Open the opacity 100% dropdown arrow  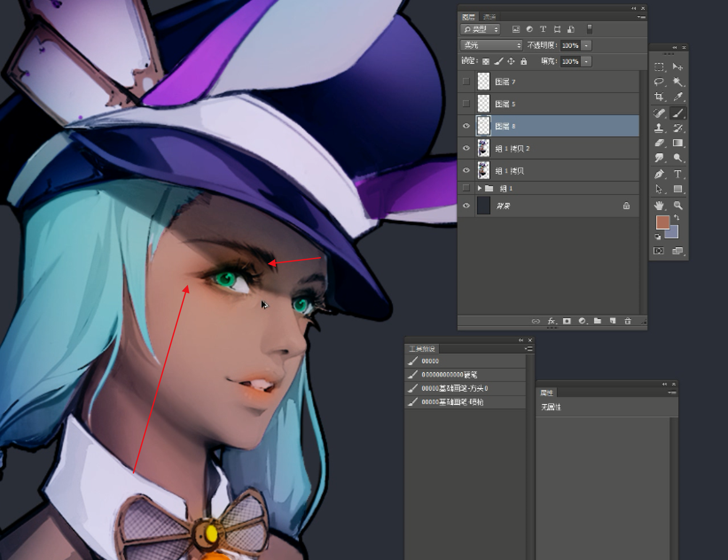pyautogui.click(x=586, y=45)
